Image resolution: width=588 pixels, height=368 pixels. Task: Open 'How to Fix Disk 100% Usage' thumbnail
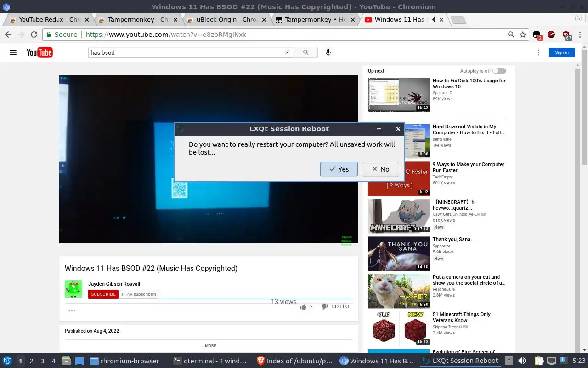tap(399, 95)
